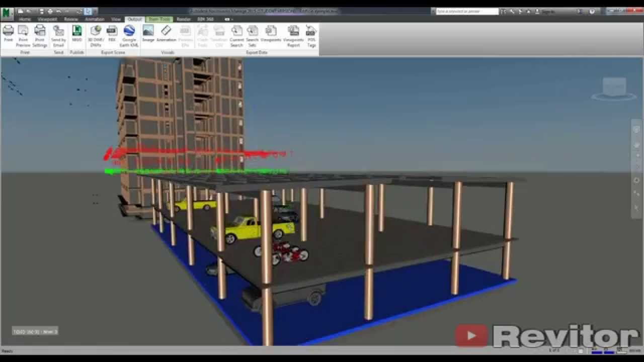Screen dimensions: 644x362
Task: Select the Pan tool on navigation bar
Action: pos(636,146)
